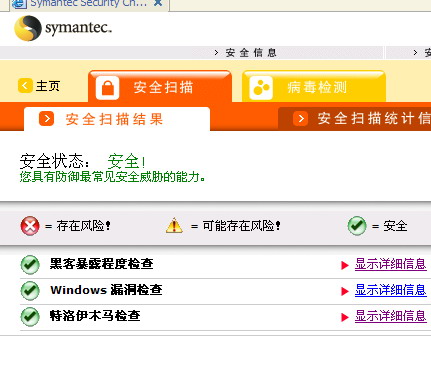Viewport: 431px width, 384px height.
Task: Switch to the 安全扫描 tab
Action: (x=160, y=87)
